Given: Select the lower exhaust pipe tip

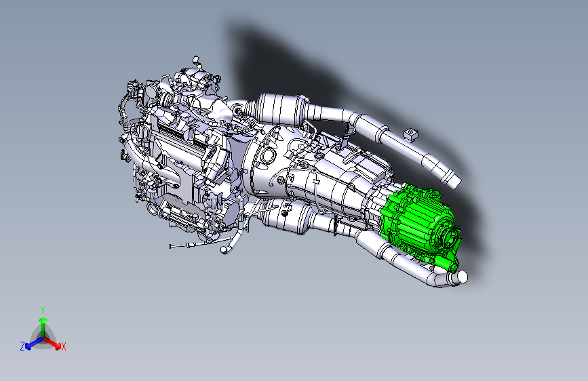Looking at the screenshot, I should pyautogui.click(x=462, y=277).
